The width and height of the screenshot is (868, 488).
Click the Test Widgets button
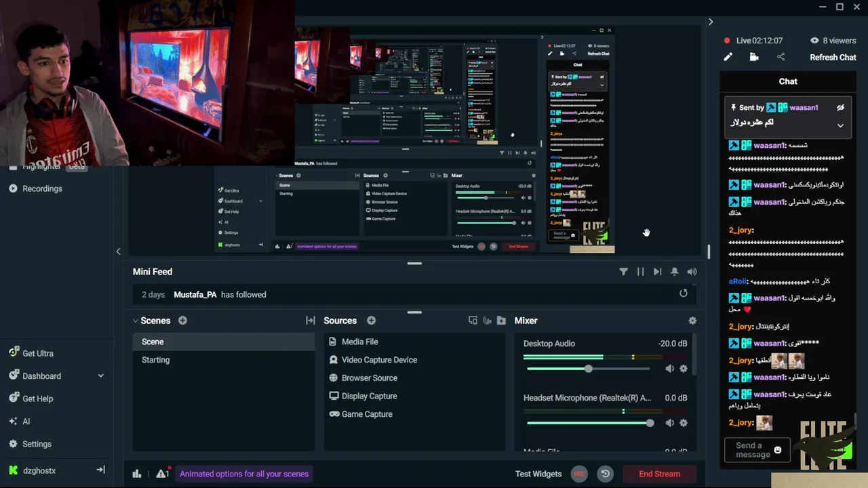point(538,474)
